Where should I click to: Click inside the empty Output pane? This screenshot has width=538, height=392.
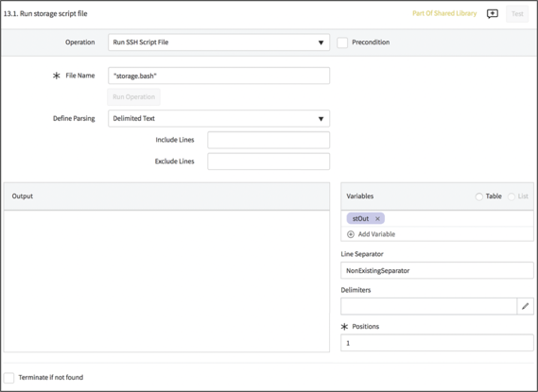(166, 281)
